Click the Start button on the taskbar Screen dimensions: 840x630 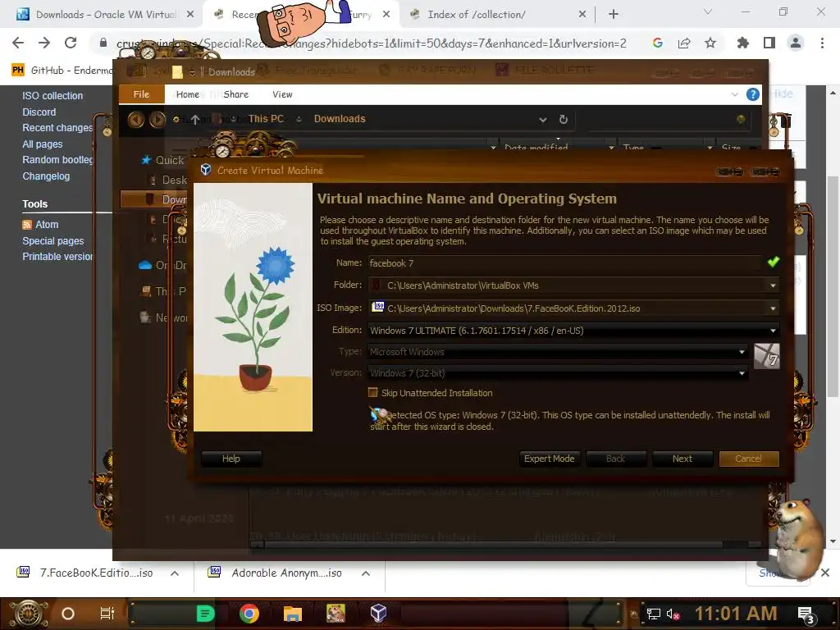(27, 614)
